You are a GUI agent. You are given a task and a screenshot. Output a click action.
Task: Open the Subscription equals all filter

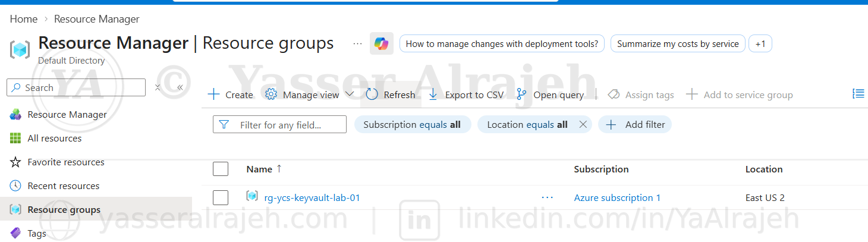tap(412, 124)
